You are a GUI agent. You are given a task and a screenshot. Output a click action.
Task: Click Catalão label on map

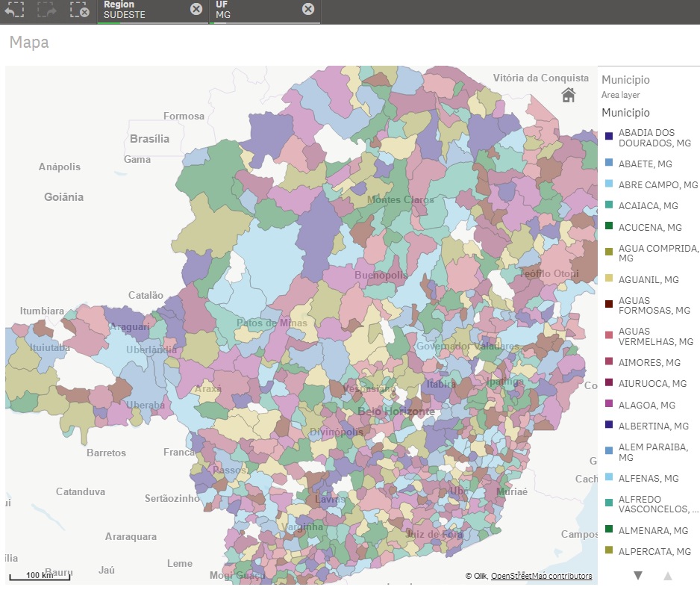coord(146,295)
